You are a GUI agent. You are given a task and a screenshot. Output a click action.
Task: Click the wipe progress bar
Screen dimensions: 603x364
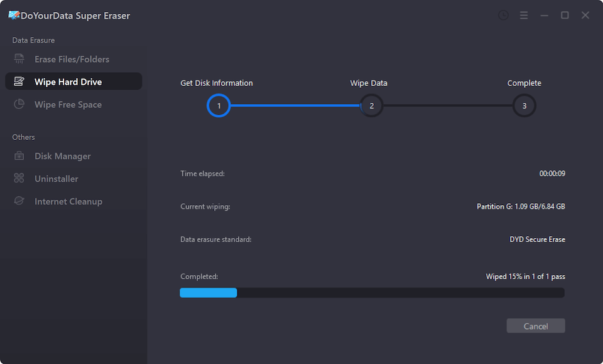tap(372, 292)
